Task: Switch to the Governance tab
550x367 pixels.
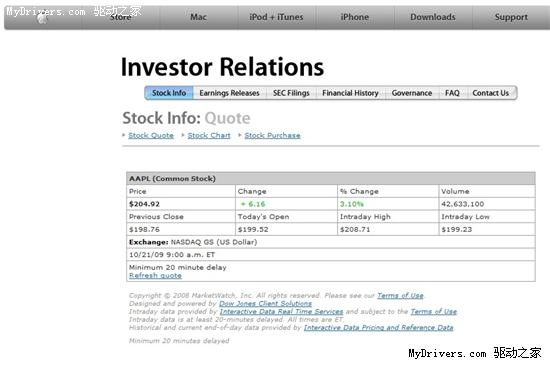Action: 412,93
